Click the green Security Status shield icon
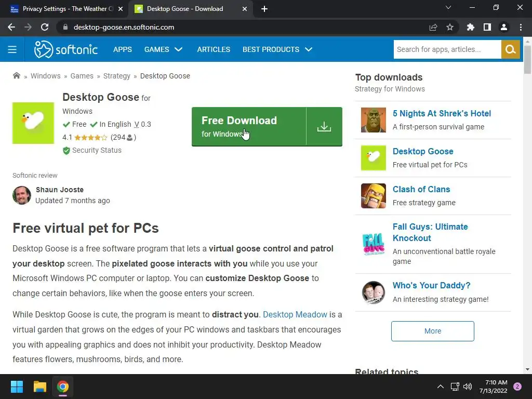The height and width of the screenshot is (399, 532). point(66,150)
